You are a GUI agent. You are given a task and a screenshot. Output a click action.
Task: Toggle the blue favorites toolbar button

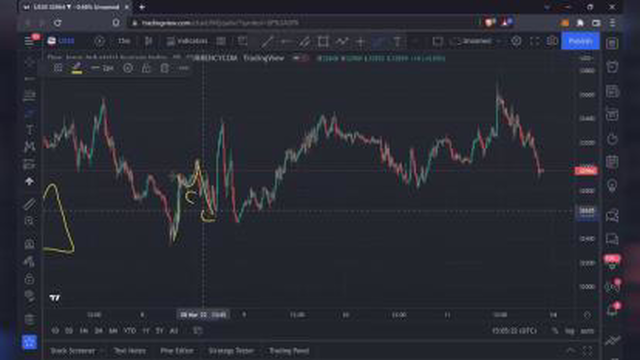29,342
